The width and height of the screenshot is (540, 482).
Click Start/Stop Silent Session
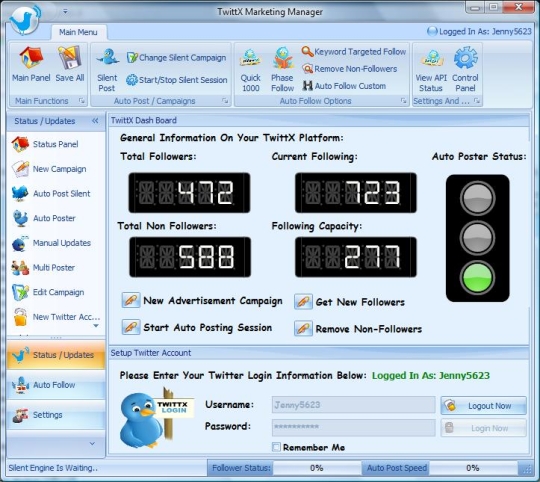(x=176, y=80)
